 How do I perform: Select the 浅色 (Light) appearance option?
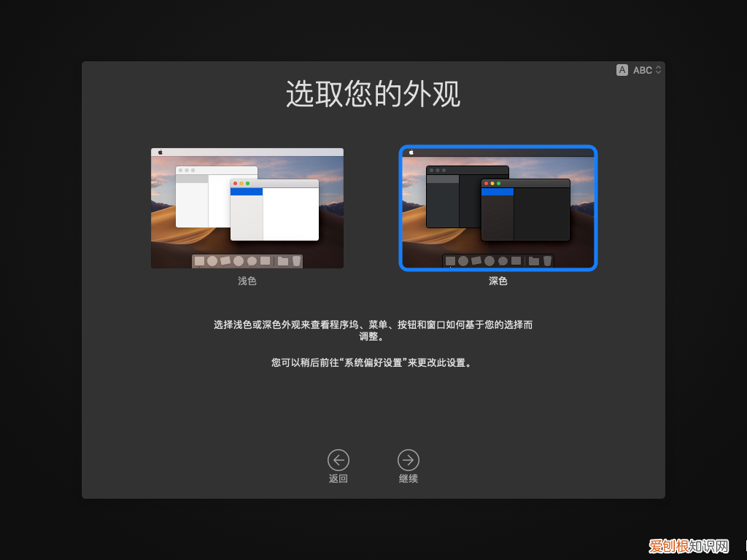pyautogui.click(x=247, y=208)
